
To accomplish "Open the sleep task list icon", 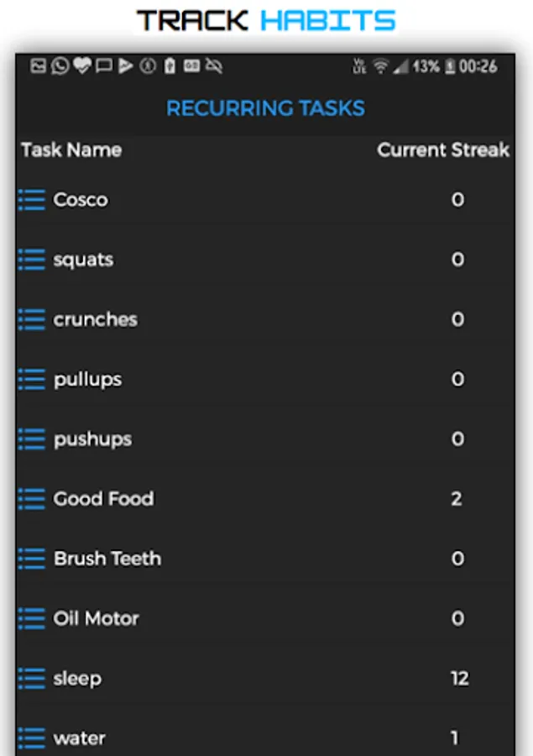I will click(32, 678).
